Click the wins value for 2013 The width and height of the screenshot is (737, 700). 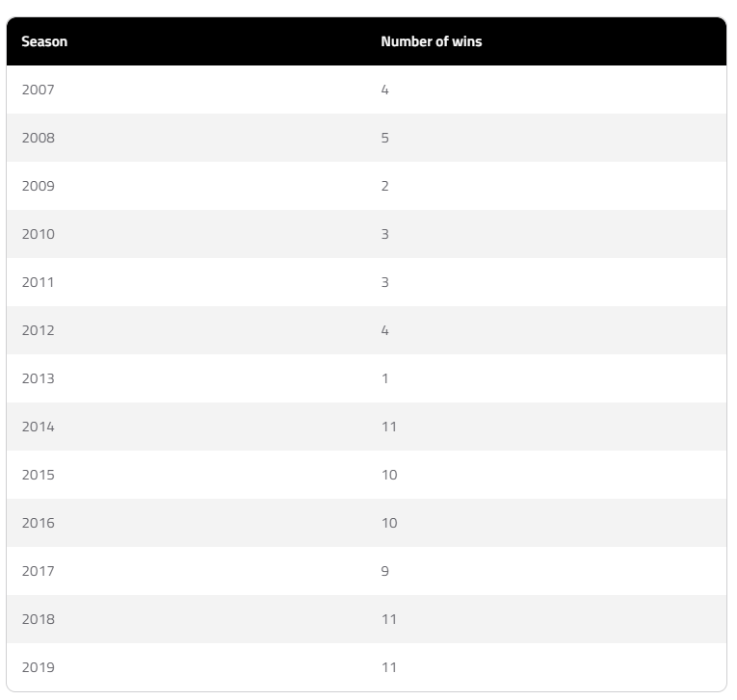click(x=385, y=378)
